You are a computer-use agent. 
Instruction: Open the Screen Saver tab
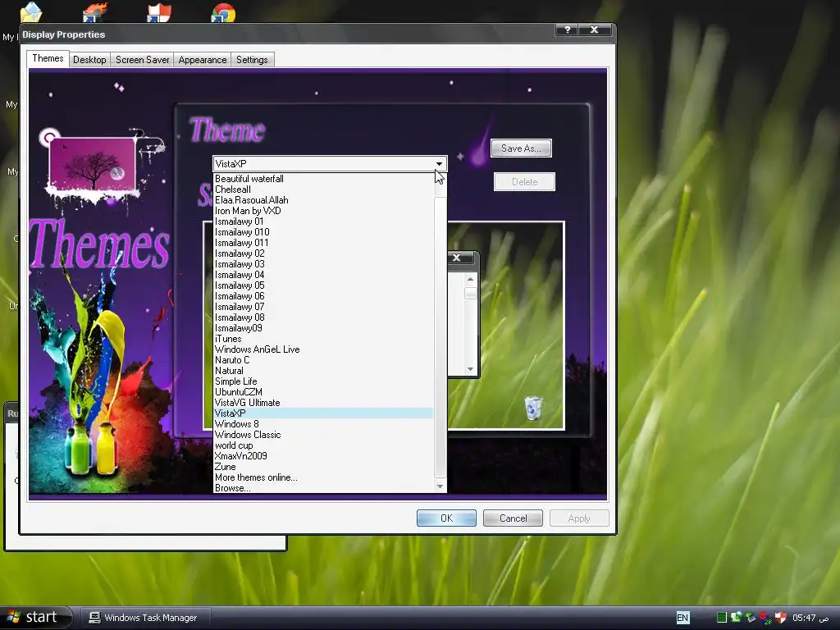point(143,60)
